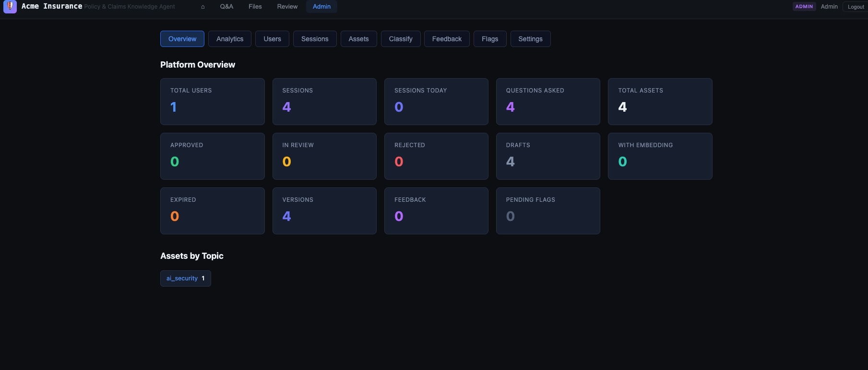Open the Feedback tab
Image resolution: width=868 pixels, height=370 pixels.
coord(447,39)
